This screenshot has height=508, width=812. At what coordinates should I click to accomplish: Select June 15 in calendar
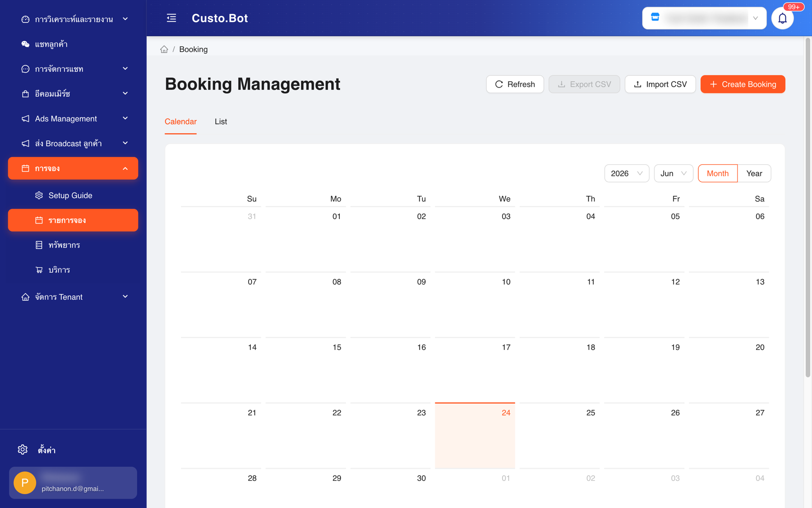pyautogui.click(x=306, y=370)
